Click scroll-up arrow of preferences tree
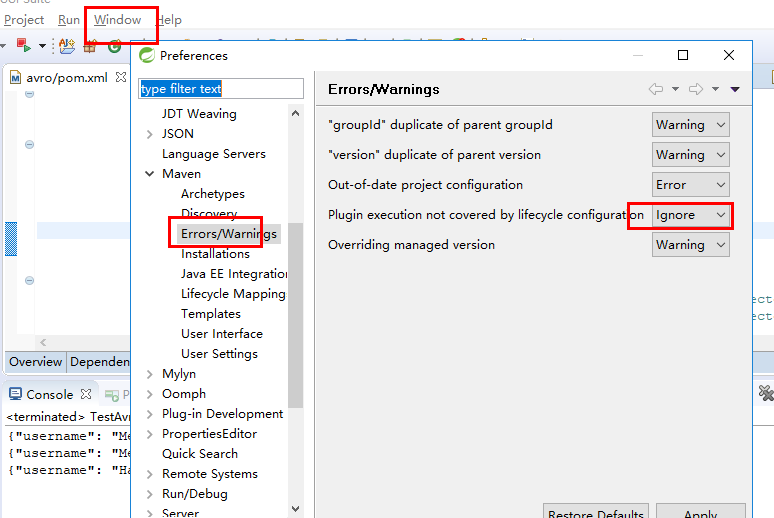 (296, 114)
